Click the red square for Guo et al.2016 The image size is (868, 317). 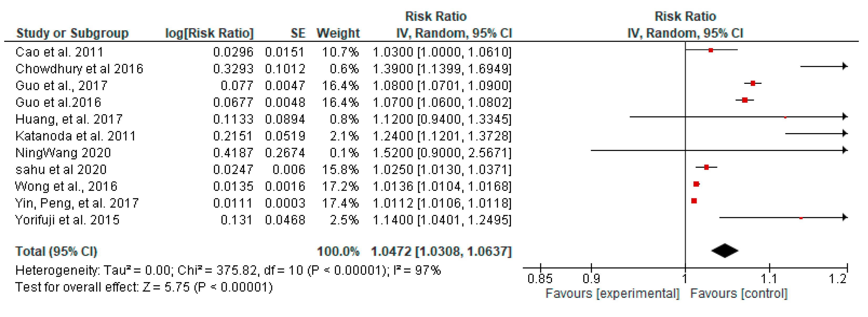pyautogui.click(x=745, y=100)
